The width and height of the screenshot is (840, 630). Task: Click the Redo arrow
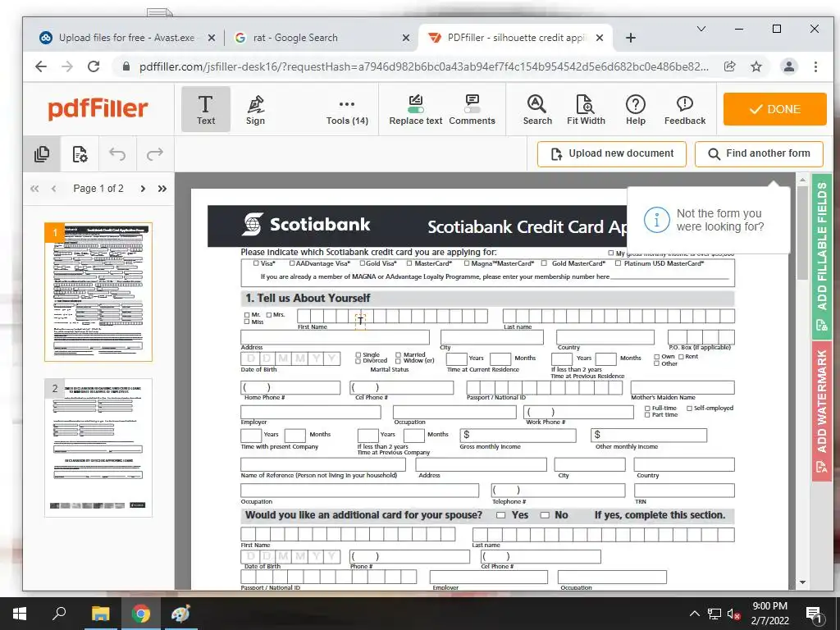(155, 154)
